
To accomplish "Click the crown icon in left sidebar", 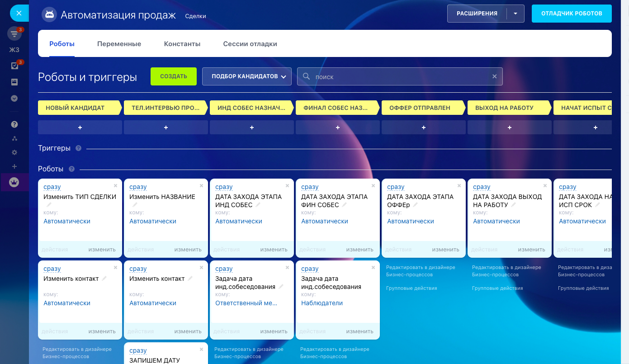I will [x=14, y=182].
